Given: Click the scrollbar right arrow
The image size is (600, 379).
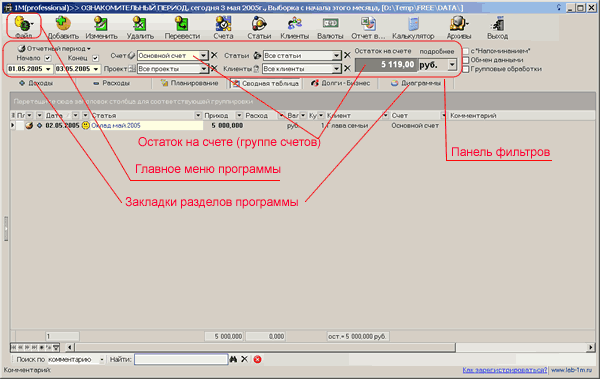Looking at the screenshot, I should [591, 348].
